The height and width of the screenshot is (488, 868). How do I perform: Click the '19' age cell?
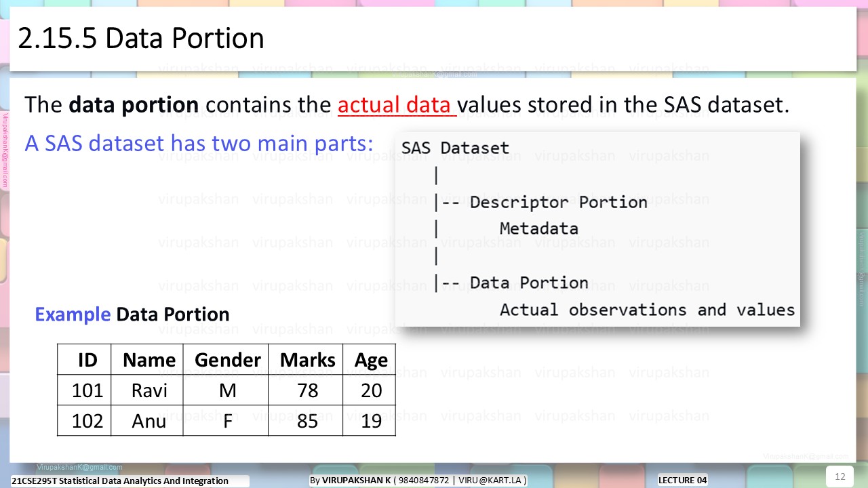tap(370, 421)
